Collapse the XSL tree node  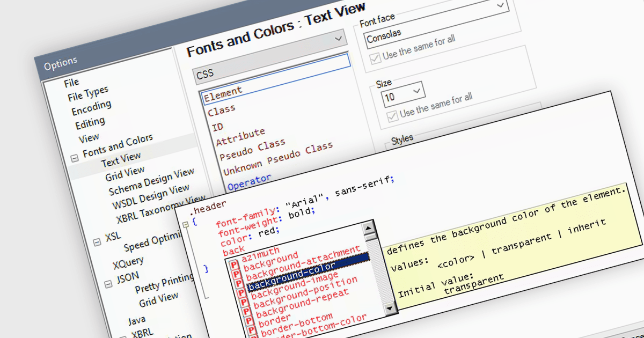point(97,241)
